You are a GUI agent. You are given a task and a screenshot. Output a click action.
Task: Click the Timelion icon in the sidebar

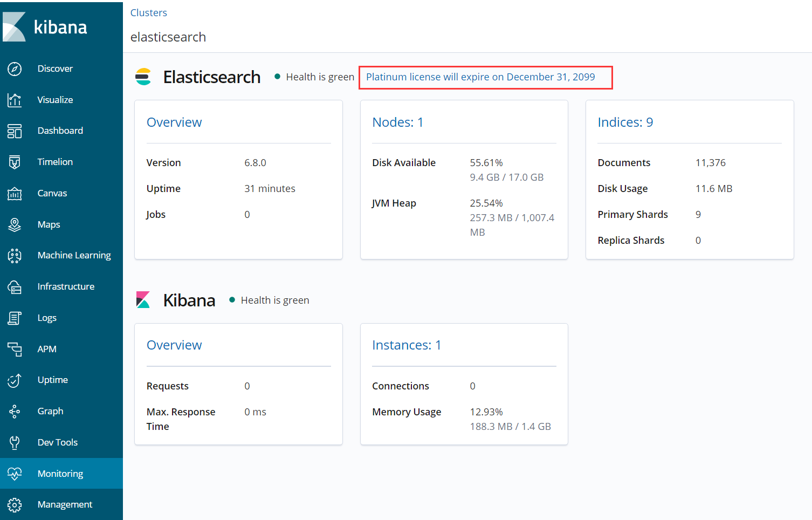click(x=15, y=162)
